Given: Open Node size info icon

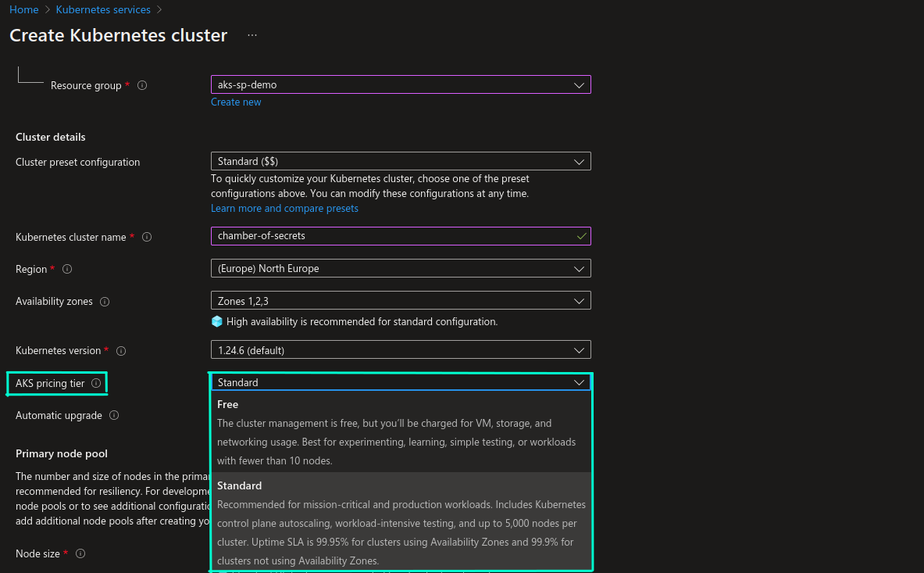Looking at the screenshot, I should tap(80, 553).
